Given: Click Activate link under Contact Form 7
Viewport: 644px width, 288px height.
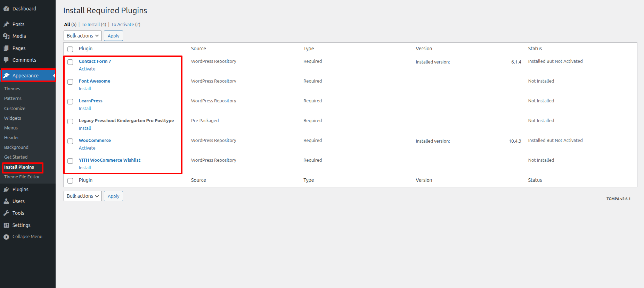Looking at the screenshot, I should pos(87,69).
